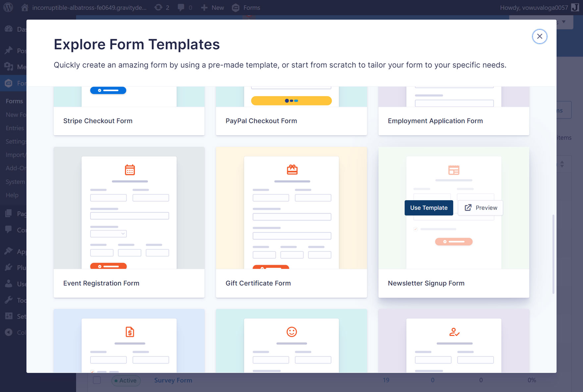Click the Users icon in sidebar
This screenshot has width=583, height=392.
tap(9, 284)
